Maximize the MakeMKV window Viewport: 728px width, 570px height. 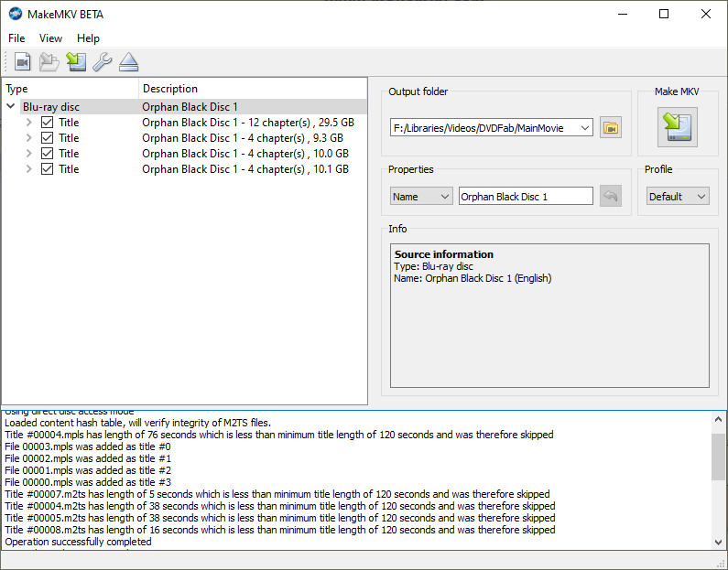click(664, 14)
